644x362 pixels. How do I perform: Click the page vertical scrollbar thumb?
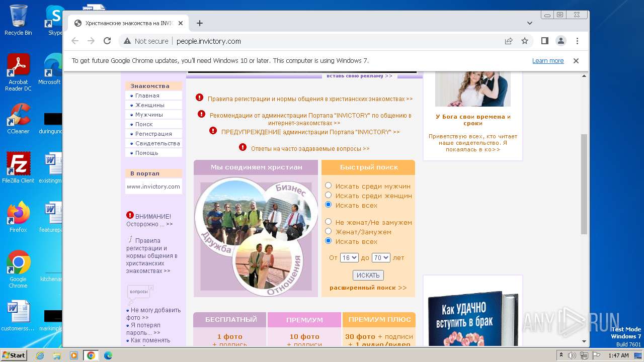pos(584,184)
